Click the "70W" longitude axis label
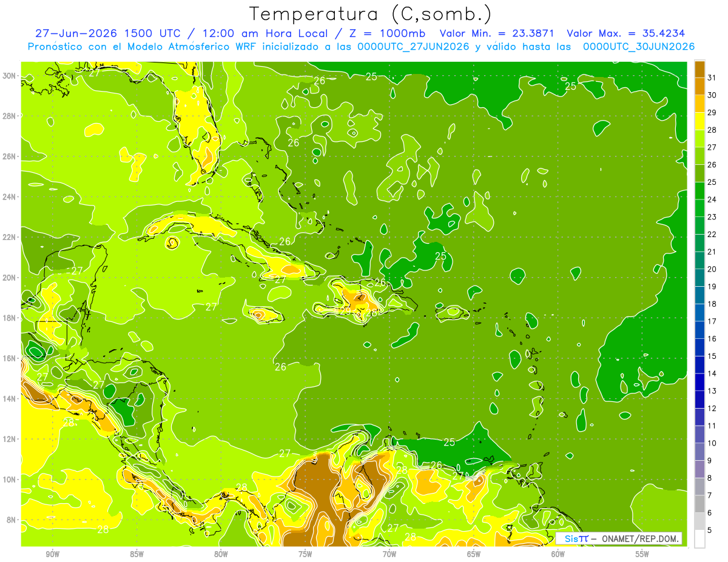This screenshot has width=728, height=562. [389, 554]
